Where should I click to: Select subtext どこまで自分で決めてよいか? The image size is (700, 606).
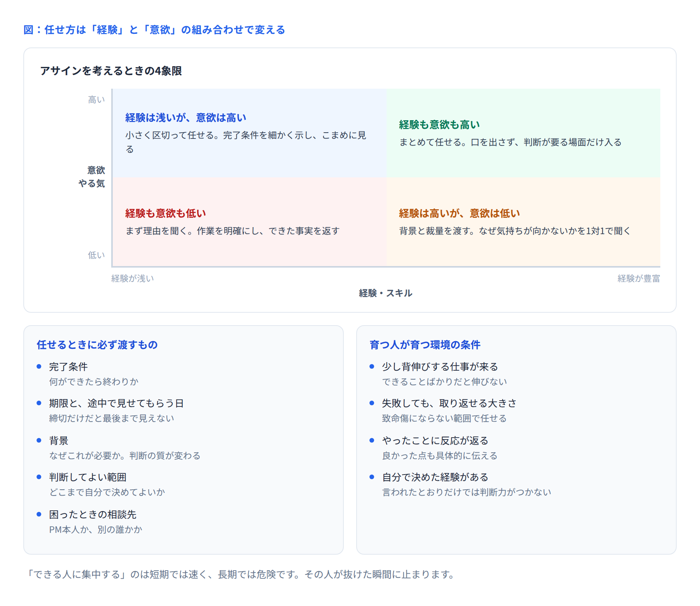point(107,492)
